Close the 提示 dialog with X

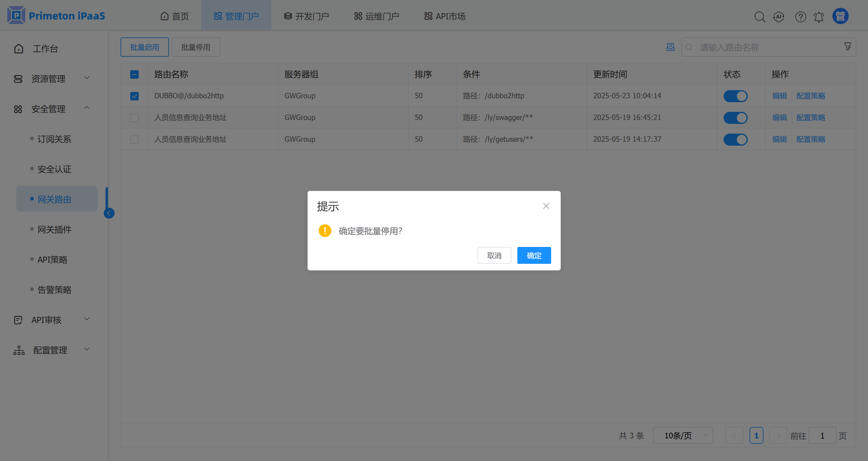point(546,206)
